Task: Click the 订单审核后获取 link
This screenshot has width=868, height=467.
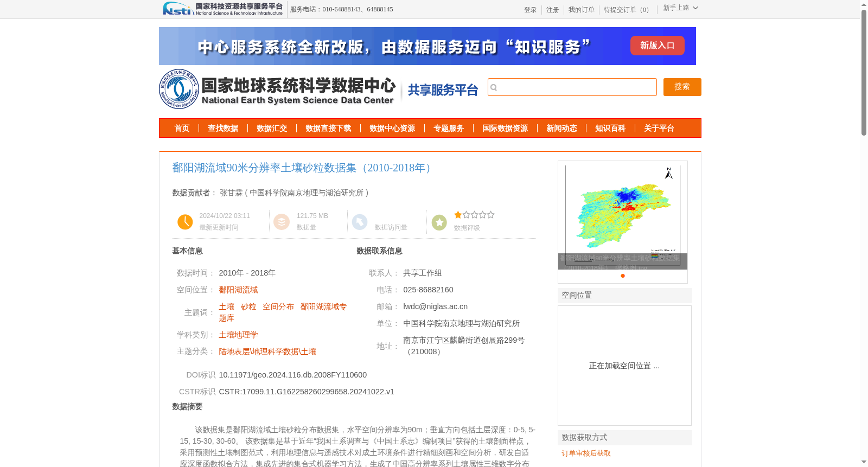Action: 586,453
